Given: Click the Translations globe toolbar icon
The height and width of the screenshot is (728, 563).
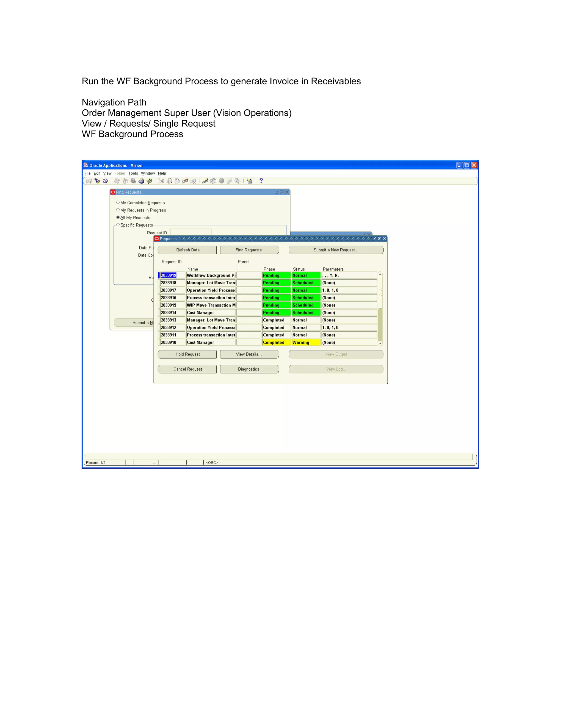Looking at the screenshot, I should click(221, 181).
